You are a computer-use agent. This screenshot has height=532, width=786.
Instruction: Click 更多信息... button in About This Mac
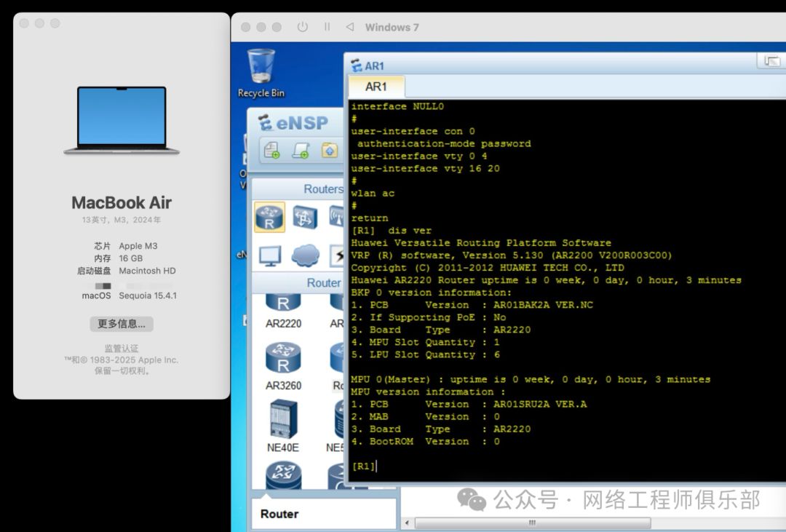click(122, 324)
